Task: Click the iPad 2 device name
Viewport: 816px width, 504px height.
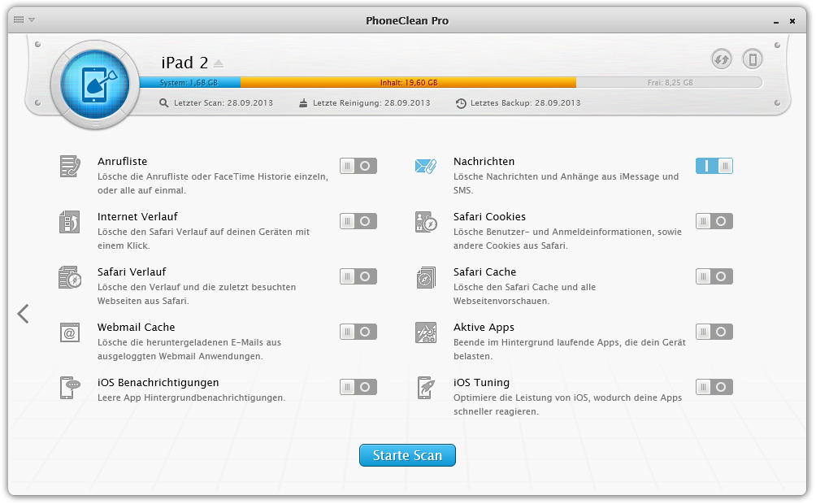Action: click(184, 63)
